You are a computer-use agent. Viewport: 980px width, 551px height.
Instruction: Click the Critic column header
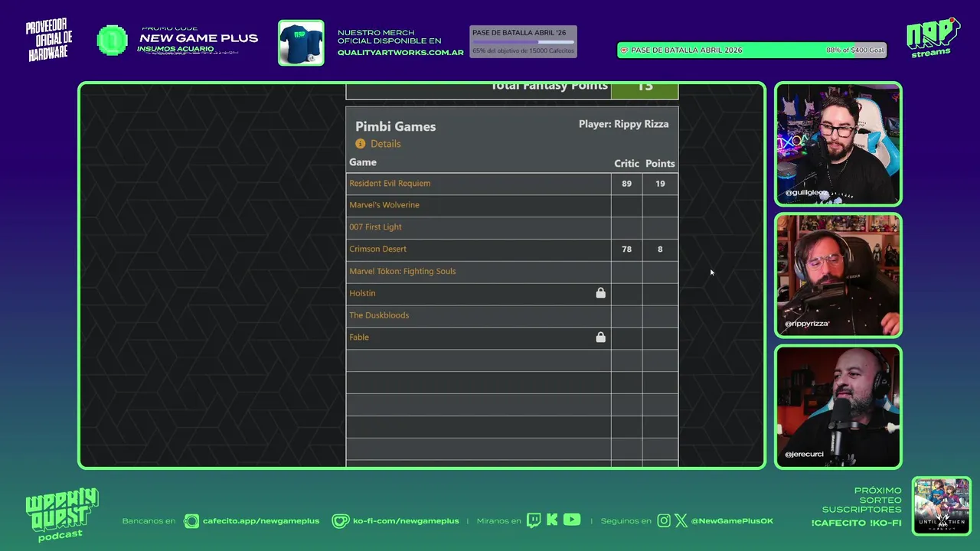coord(626,164)
